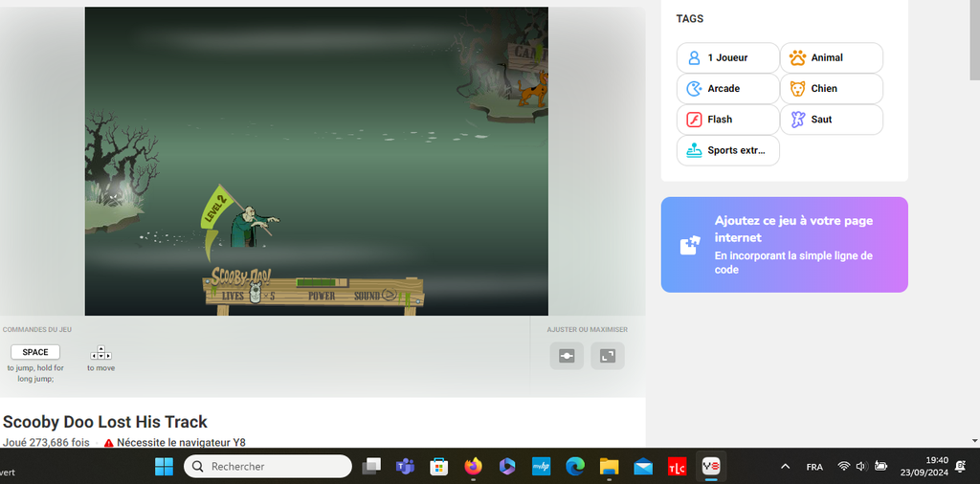Launch Firefox from the taskbar
Viewport: 980px width, 484px height.
pos(473,466)
